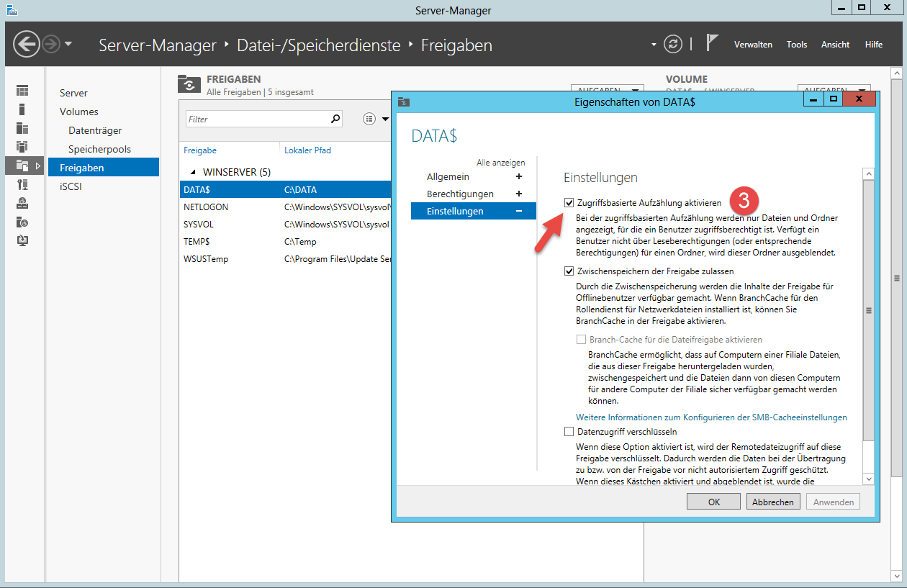Open the Dashboard icon in left sidebar
This screenshot has height=588, width=907.
(22, 91)
